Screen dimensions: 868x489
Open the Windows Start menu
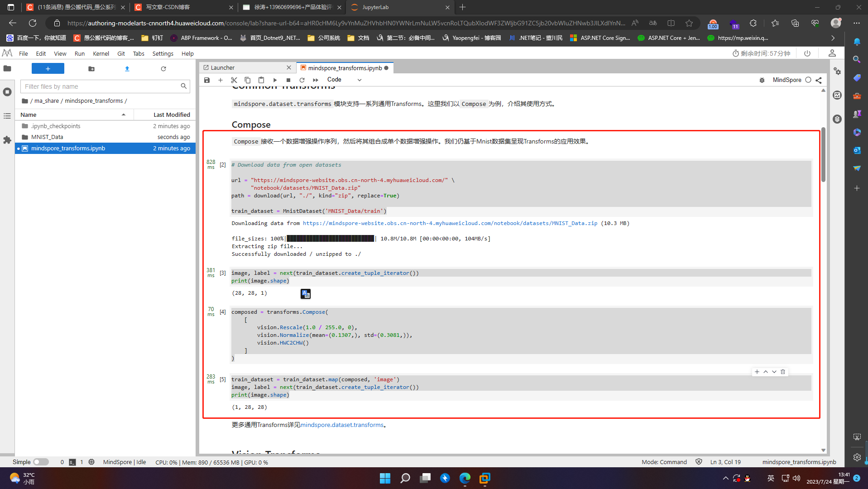coord(385,478)
